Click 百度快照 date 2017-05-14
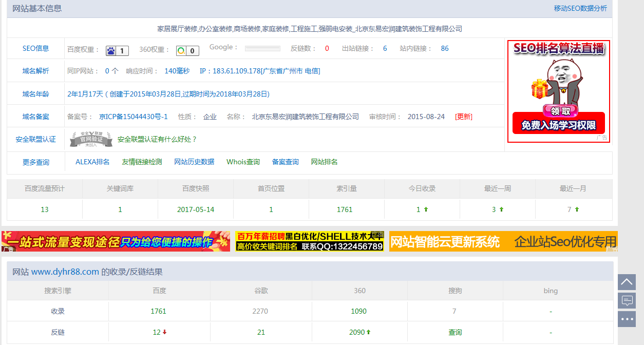The width and height of the screenshot is (644, 345). click(196, 209)
